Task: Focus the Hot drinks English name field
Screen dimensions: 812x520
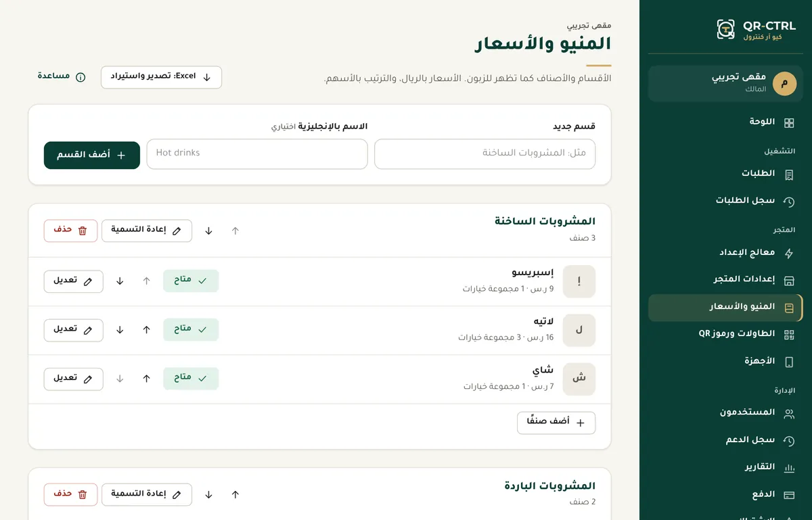Action: (x=257, y=153)
